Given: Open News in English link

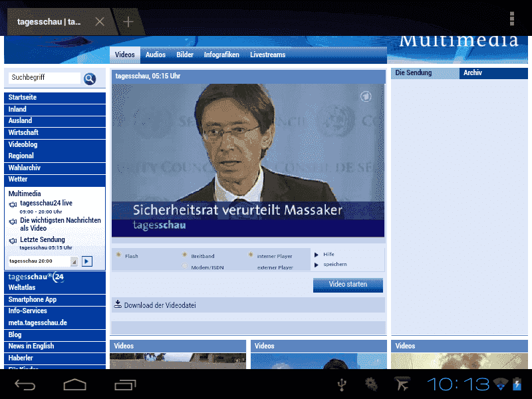Looking at the screenshot, I should pos(55,346).
